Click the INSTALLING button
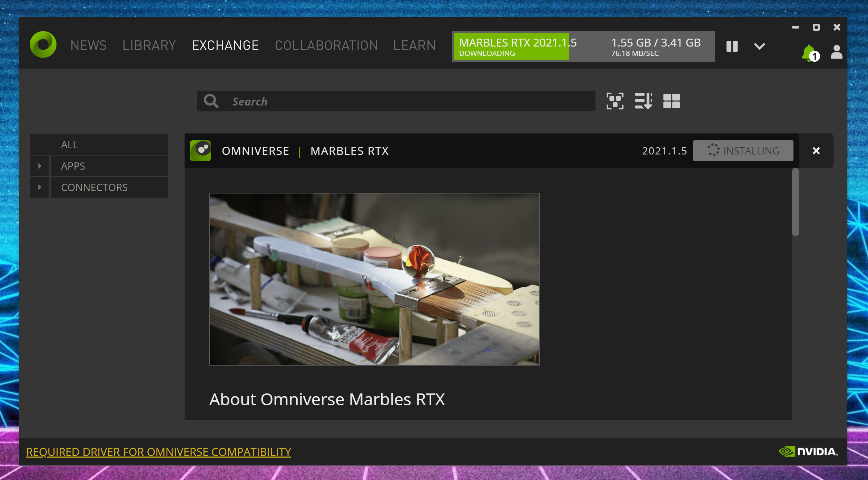Viewport: 868px width, 480px height. tap(743, 151)
